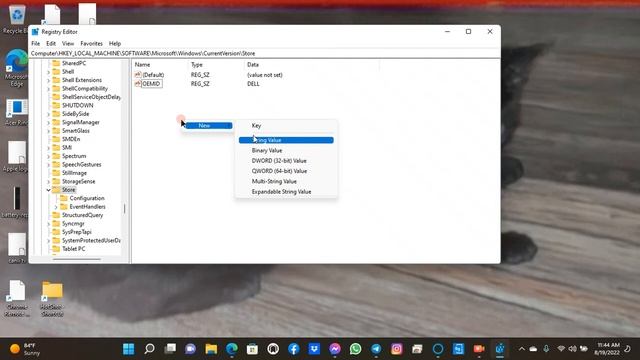Image resolution: width=640 pixels, height=360 pixels.
Task: Expand the StorageSense key
Action: coord(49,182)
